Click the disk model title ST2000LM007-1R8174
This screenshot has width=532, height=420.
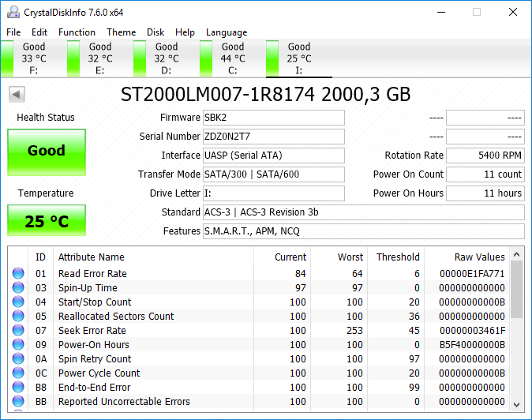[x=218, y=95]
